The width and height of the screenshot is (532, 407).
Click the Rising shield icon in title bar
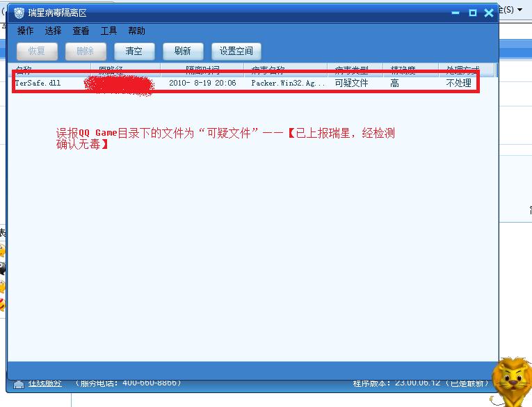(19, 13)
